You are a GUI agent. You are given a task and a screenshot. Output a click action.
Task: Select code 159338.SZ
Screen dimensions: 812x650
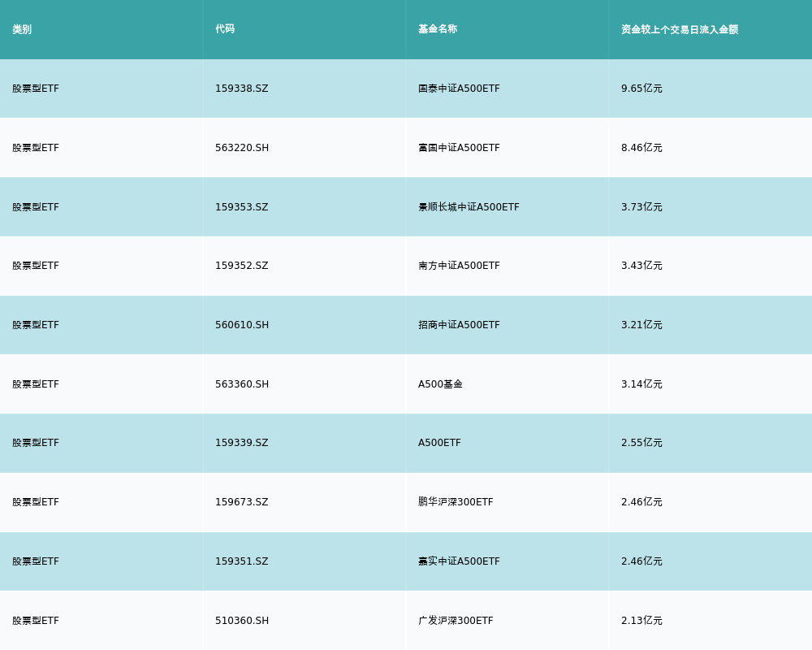coord(242,89)
